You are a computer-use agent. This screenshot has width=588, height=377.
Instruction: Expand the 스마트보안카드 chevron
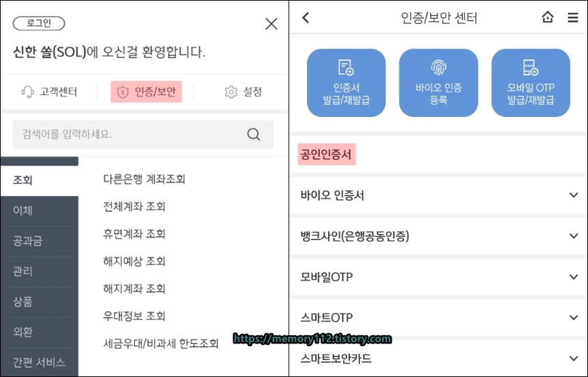574,359
